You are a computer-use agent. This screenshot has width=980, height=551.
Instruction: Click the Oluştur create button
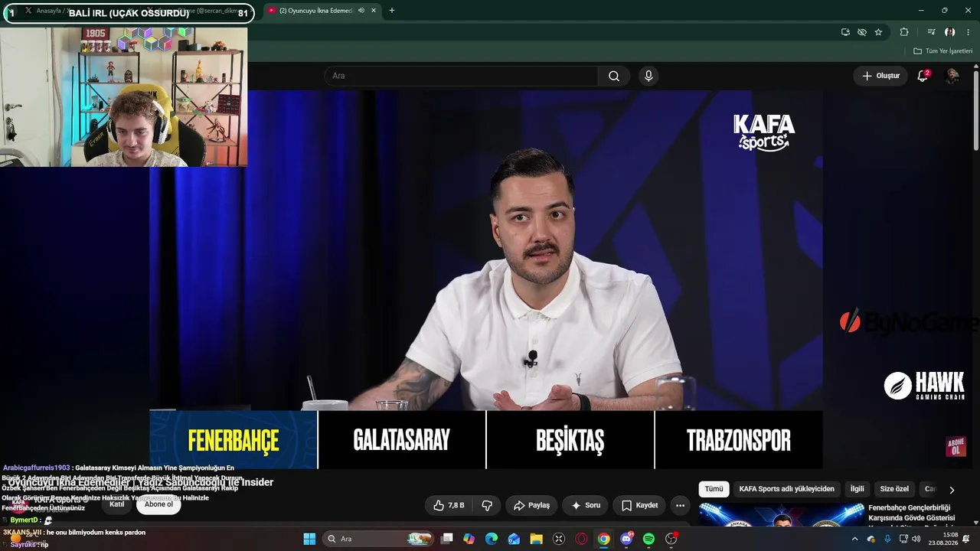(880, 76)
